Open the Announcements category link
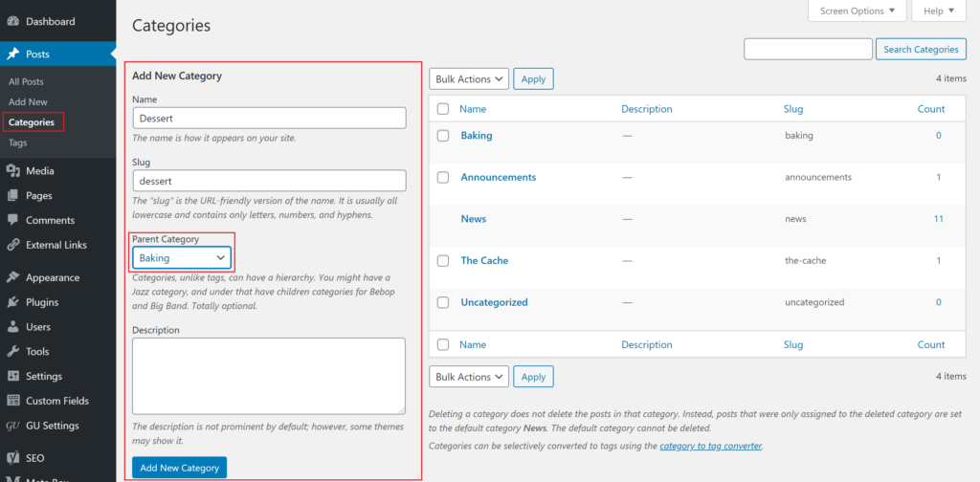980x482 pixels. click(x=498, y=177)
